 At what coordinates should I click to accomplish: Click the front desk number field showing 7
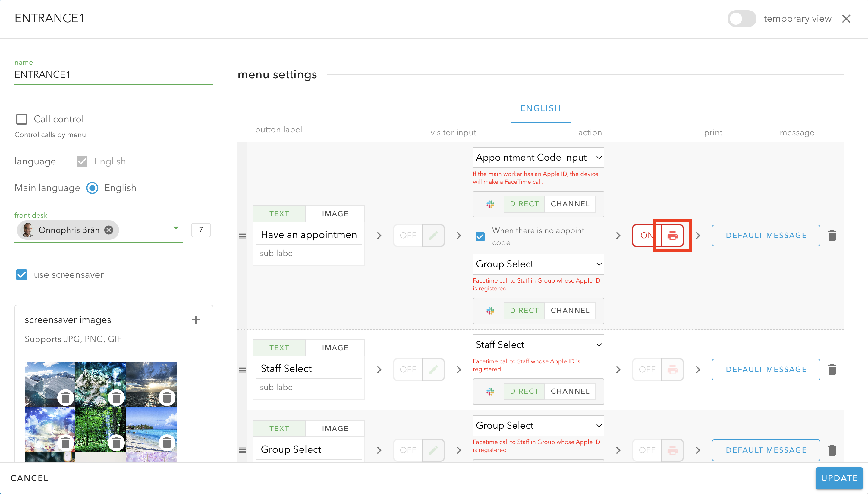[x=201, y=230]
